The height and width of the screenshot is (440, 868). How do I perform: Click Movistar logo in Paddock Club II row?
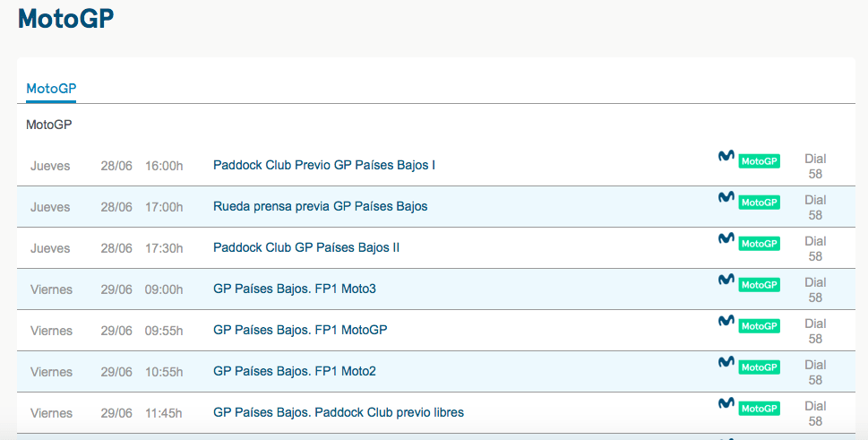pyautogui.click(x=726, y=238)
